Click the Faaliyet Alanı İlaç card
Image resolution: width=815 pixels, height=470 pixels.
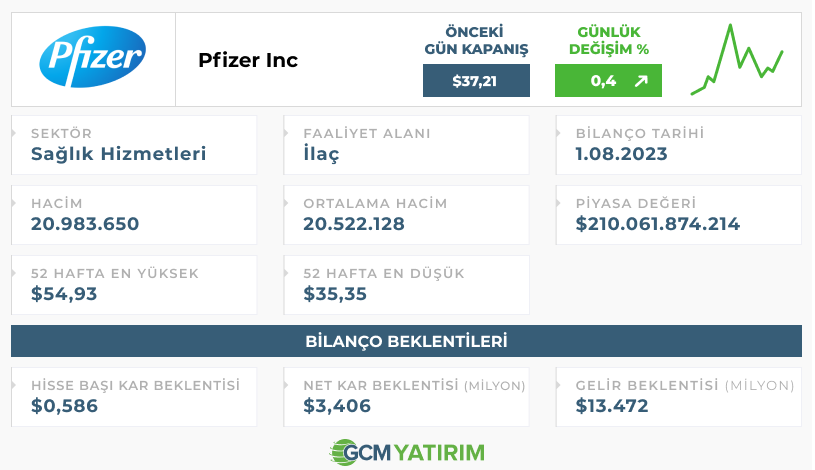click(406, 145)
